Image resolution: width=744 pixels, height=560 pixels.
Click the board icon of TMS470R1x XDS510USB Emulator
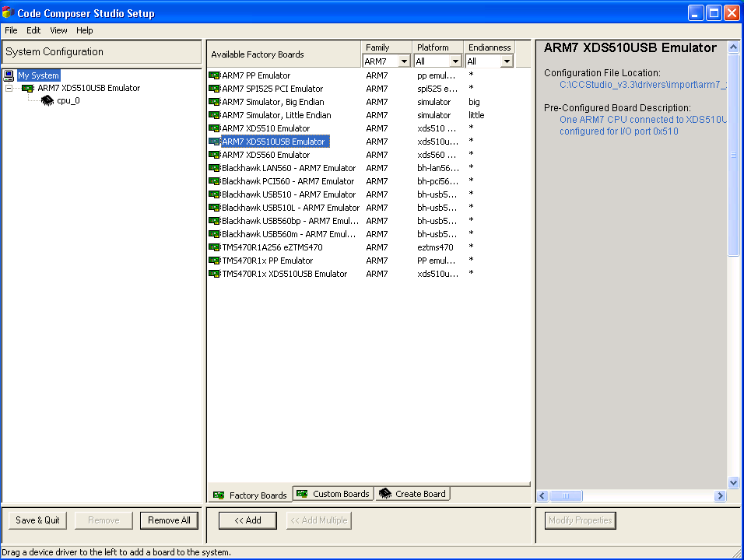[x=215, y=274]
